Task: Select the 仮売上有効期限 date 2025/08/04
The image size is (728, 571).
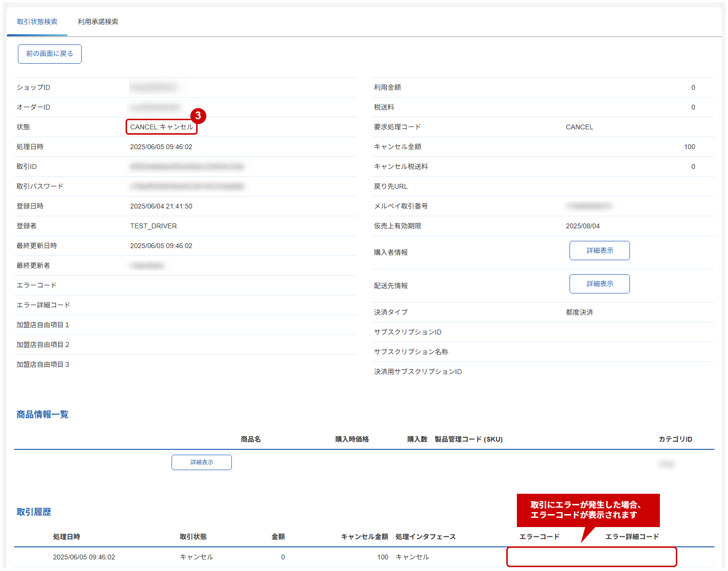Action: pyautogui.click(x=583, y=226)
